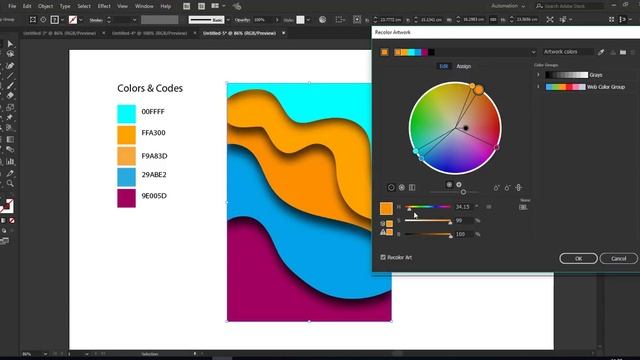Click the brightness slider on the wheel
The height and width of the screenshot is (360, 640).
click(x=455, y=192)
